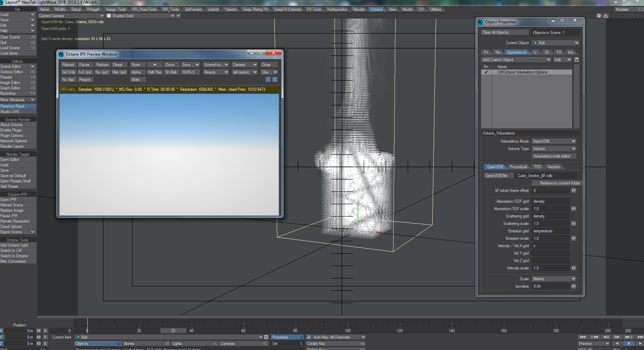This screenshot has width=644, height=350.
Task: Click the viewport rotate icon
Action: tap(629, 16)
